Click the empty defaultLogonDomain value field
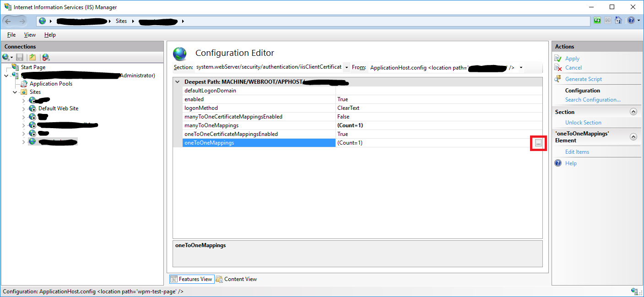Image resolution: width=644 pixels, height=297 pixels. 439,91
